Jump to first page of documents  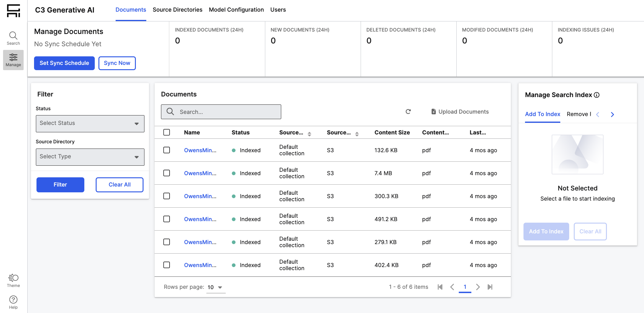[440, 287]
